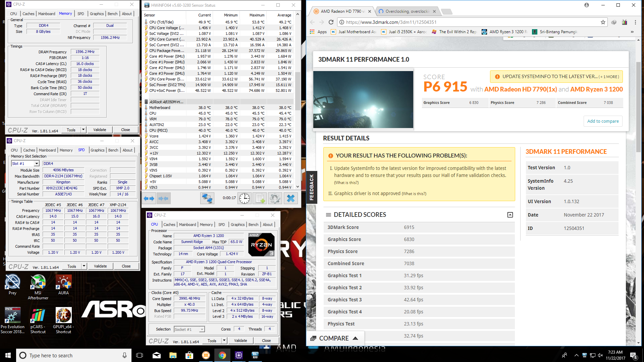Collapse the Detailed Scores section
The width and height of the screenshot is (644, 362).
point(510,215)
